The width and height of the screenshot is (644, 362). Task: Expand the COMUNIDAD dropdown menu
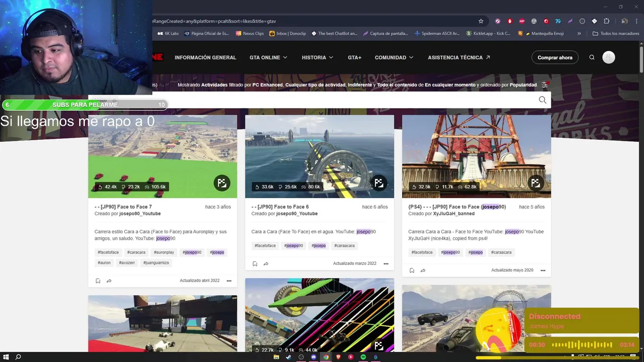[x=394, y=57]
